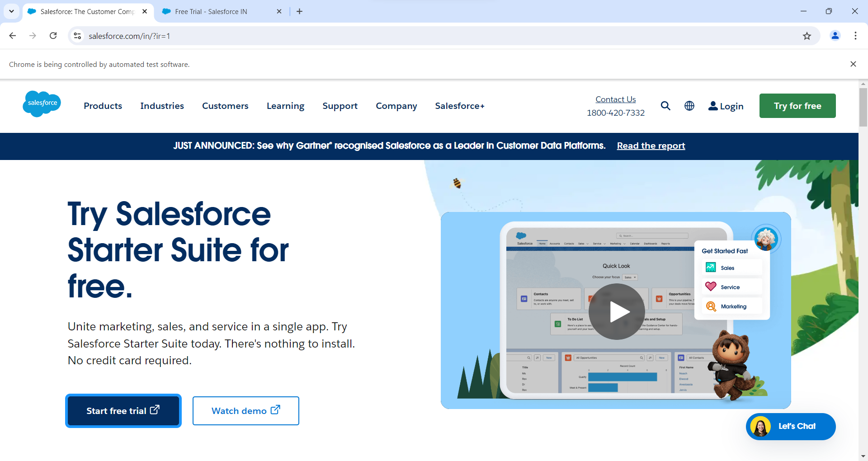Open the tab search dropdown arrow

pyautogui.click(x=11, y=11)
